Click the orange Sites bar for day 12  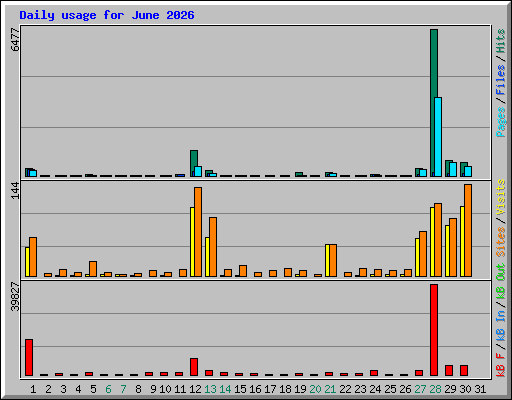pyautogui.click(x=198, y=232)
